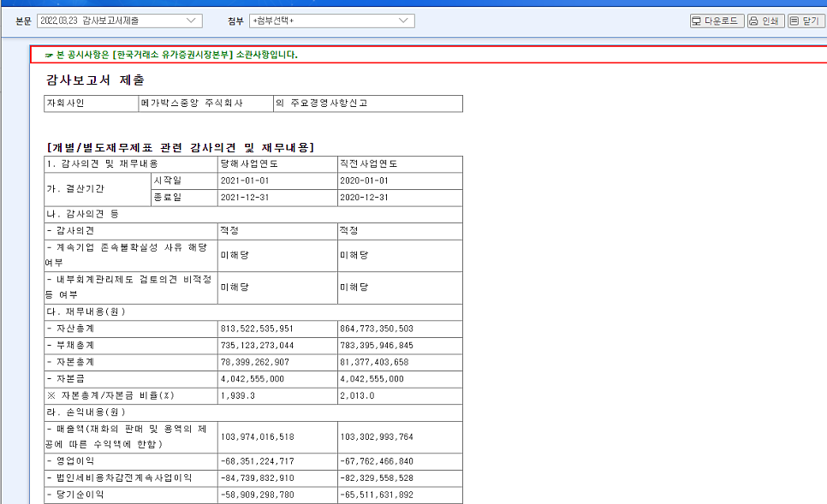The image size is (827, 504).
Task: Click total liabilities value 735,123,273,044
Action: tap(257, 346)
